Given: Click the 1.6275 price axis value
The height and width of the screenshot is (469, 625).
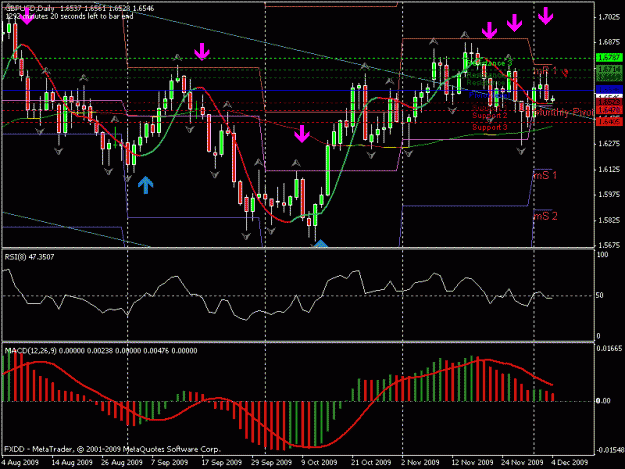Looking at the screenshot, I should [x=609, y=143].
